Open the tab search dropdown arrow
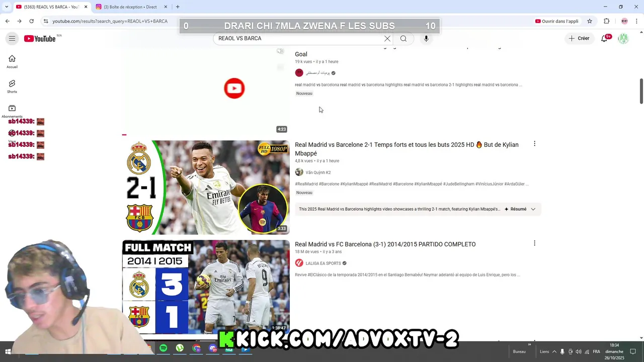The image size is (644, 362). click(x=7, y=7)
